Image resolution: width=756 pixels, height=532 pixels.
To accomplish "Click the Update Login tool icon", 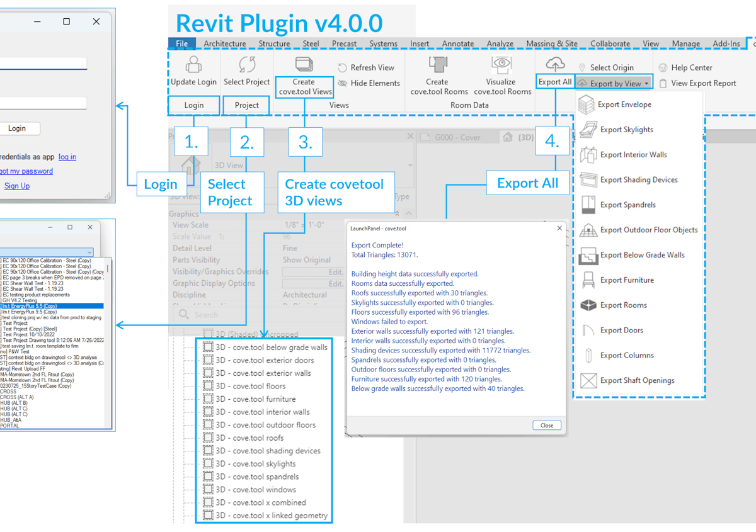I will click(x=193, y=65).
